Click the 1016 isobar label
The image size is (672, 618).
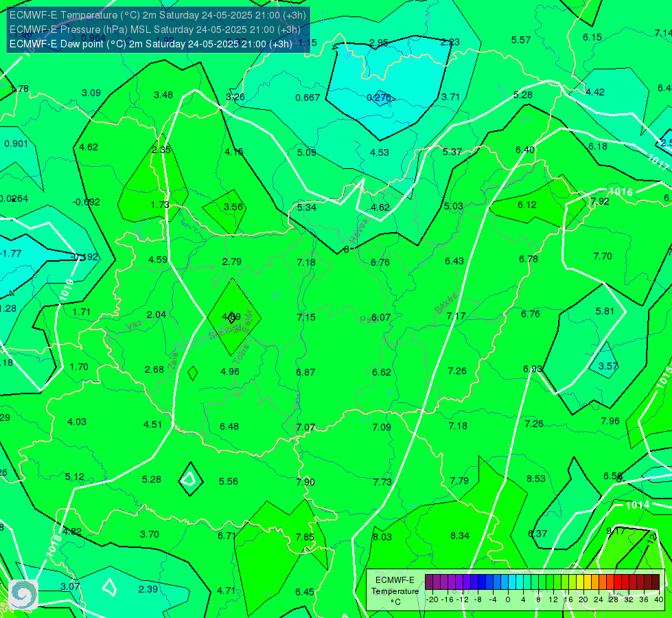(x=621, y=192)
